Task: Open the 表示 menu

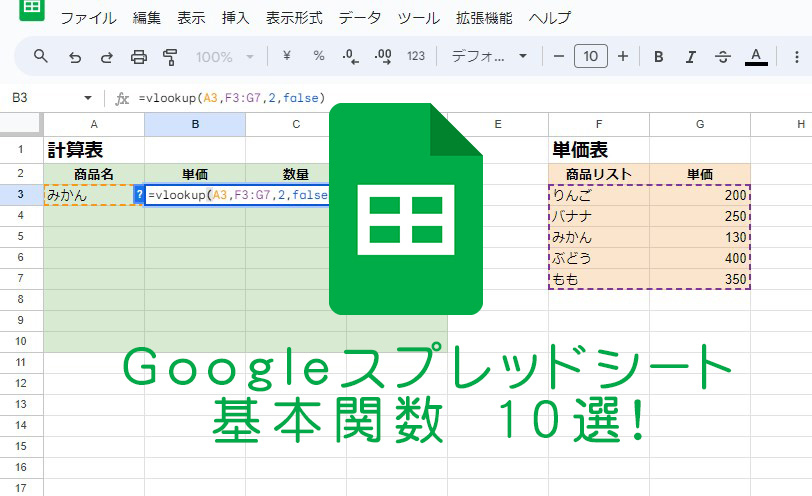Action: coord(192,18)
